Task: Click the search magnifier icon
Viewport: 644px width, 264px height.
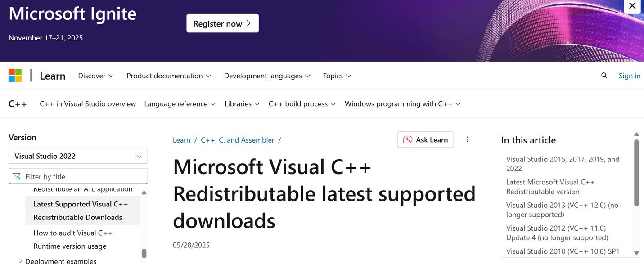Action: (x=604, y=76)
